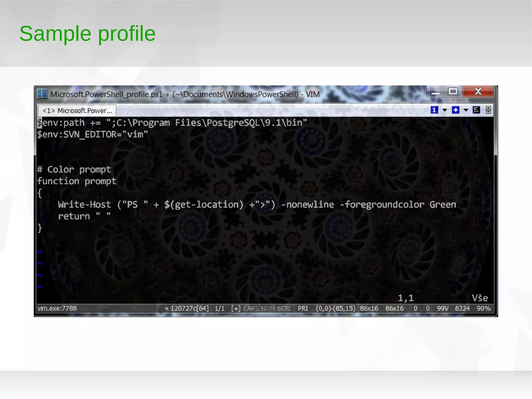Screen dimensions: 532x399
Task: Click the 1/1 console count status field
Action: pos(220,308)
